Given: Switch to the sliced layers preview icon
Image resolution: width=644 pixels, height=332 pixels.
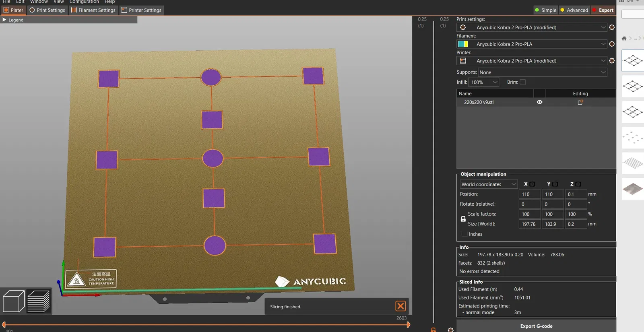Looking at the screenshot, I should (x=39, y=301).
